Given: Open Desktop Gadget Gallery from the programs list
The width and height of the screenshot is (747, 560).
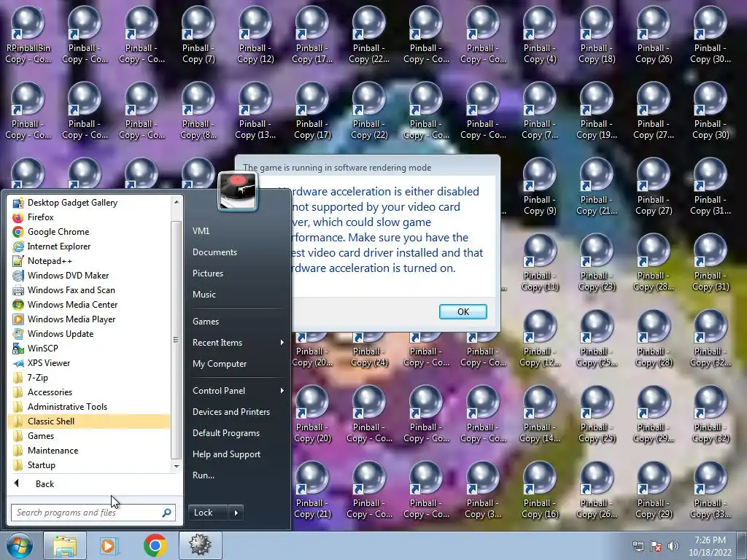Looking at the screenshot, I should click(x=89, y=203).
